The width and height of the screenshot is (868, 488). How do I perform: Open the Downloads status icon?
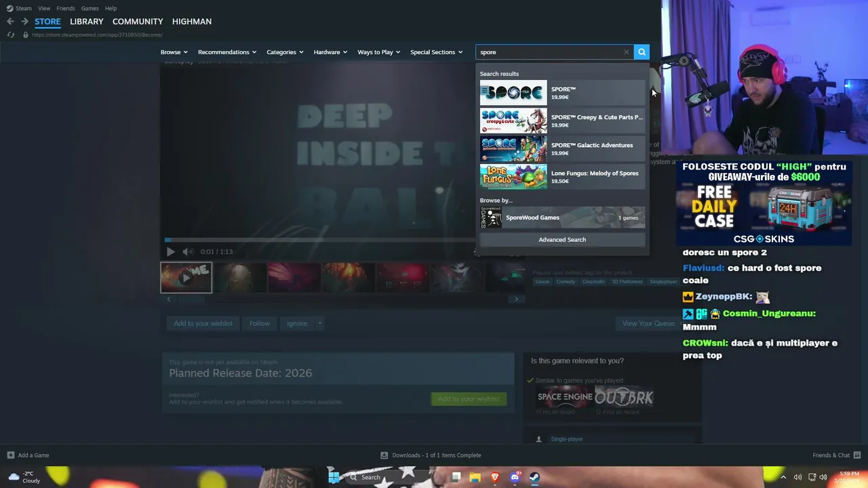[x=384, y=455]
